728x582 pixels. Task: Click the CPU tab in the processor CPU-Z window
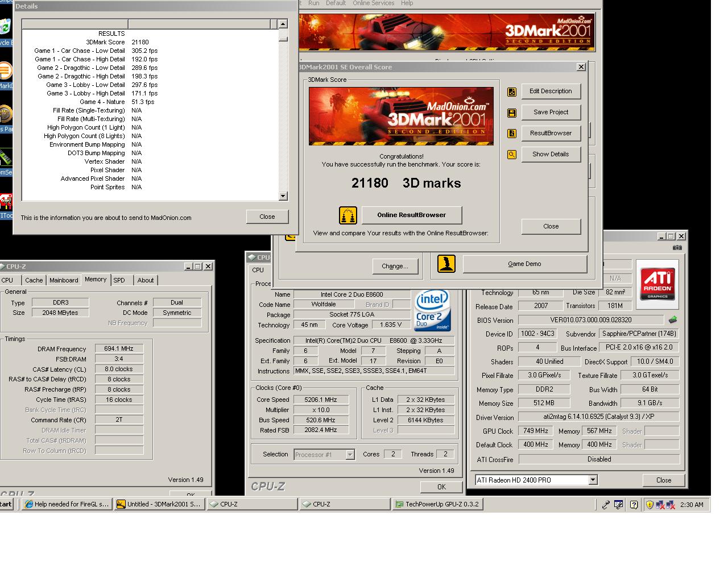tap(258, 271)
